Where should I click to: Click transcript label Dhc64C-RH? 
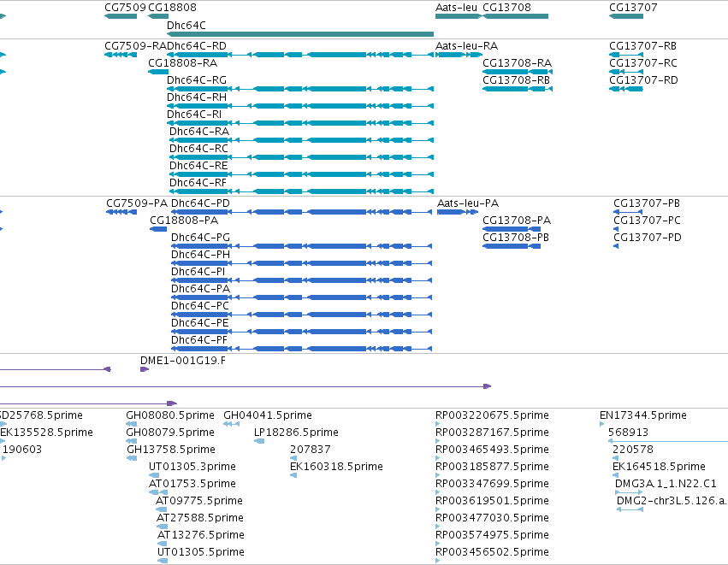(x=197, y=97)
